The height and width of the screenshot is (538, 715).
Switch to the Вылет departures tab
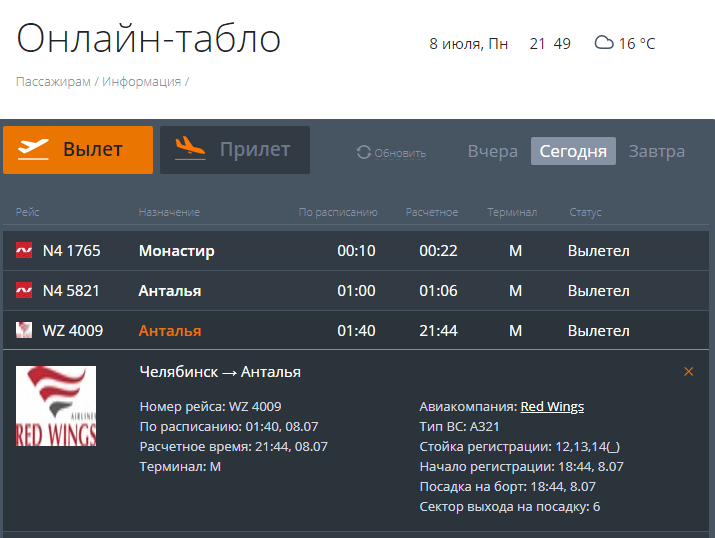pos(78,150)
